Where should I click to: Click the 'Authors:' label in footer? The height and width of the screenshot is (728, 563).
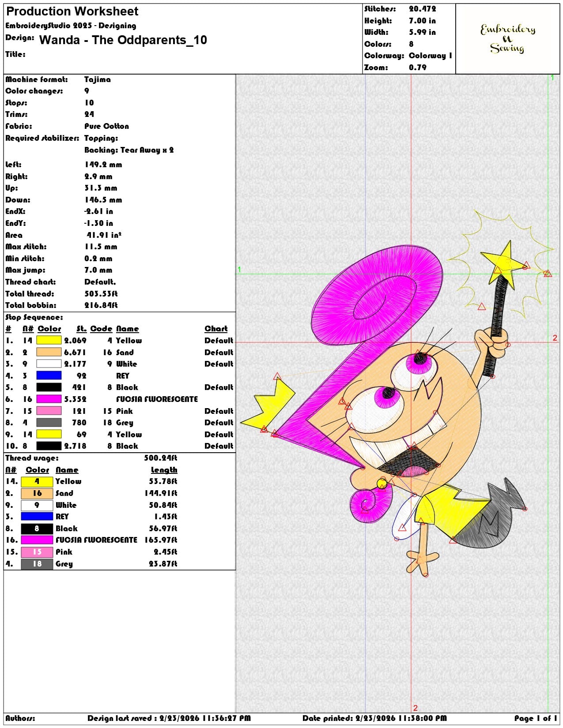coord(20,718)
